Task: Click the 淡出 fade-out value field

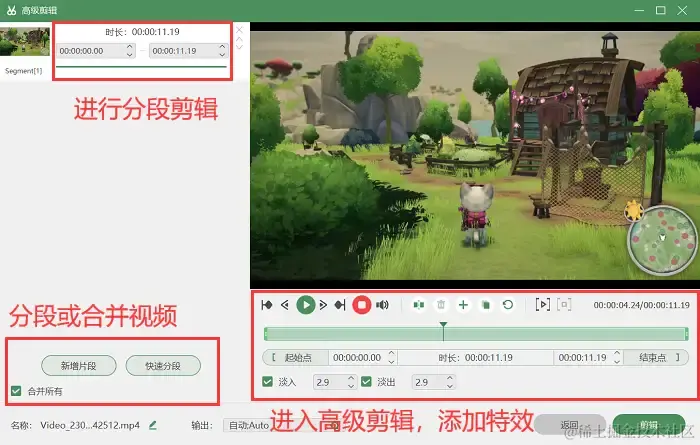Action: pos(428,382)
